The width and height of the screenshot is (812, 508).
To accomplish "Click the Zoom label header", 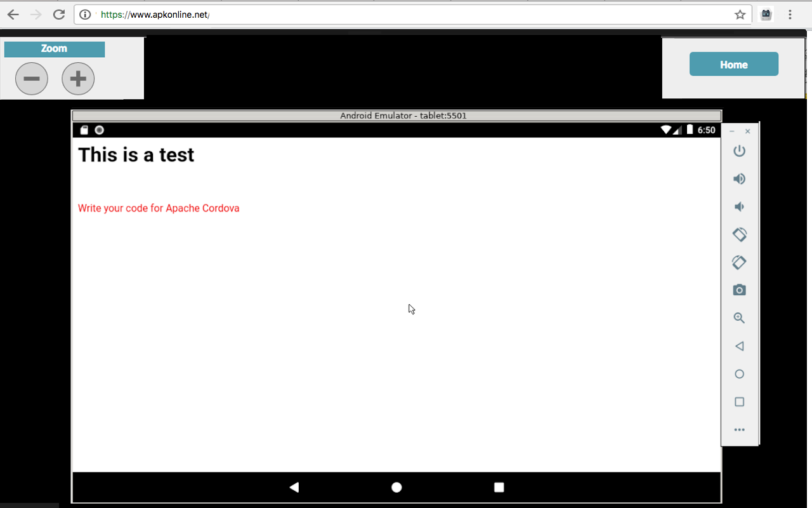I will coord(55,49).
